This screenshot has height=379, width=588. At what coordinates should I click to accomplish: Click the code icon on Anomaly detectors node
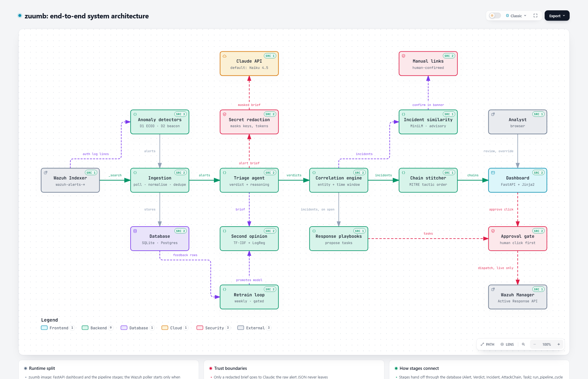135,114
